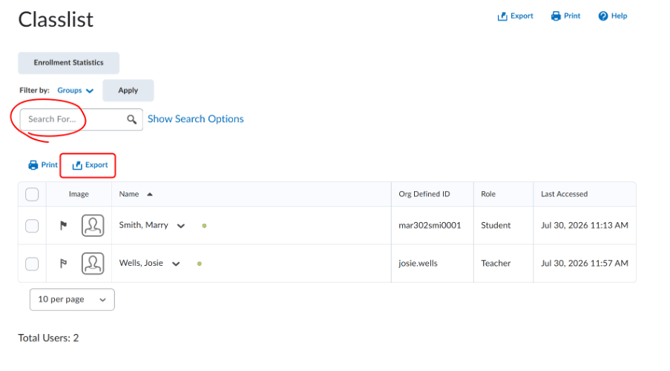Select checkbox for Smith, Marry
670x371 pixels.
click(32, 226)
